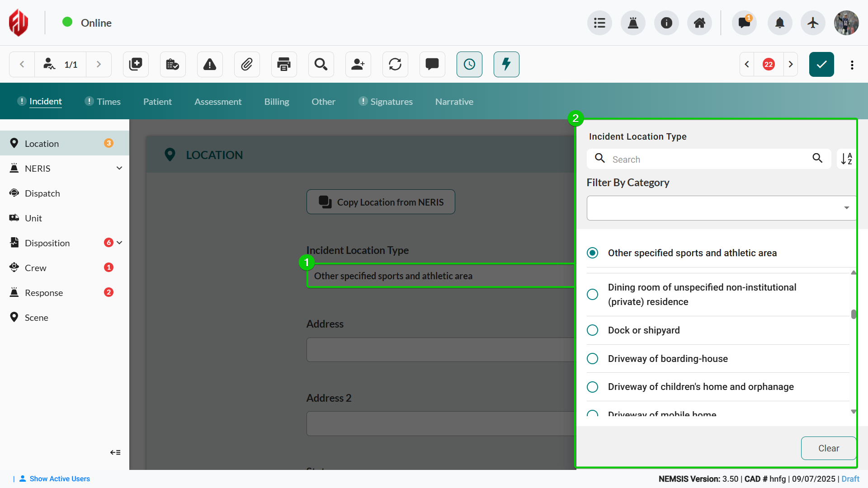
Task: Click the add person icon
Action: point(358,65)
